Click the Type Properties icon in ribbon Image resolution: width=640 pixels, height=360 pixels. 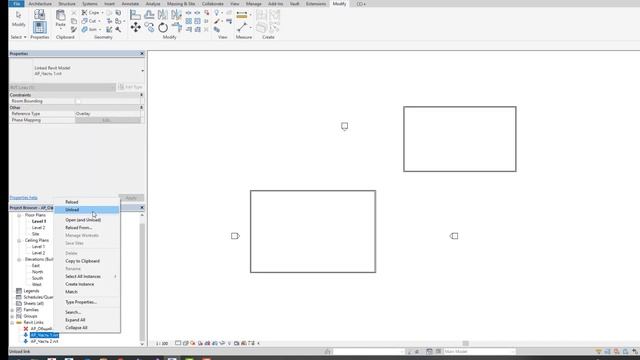point(40,15)
